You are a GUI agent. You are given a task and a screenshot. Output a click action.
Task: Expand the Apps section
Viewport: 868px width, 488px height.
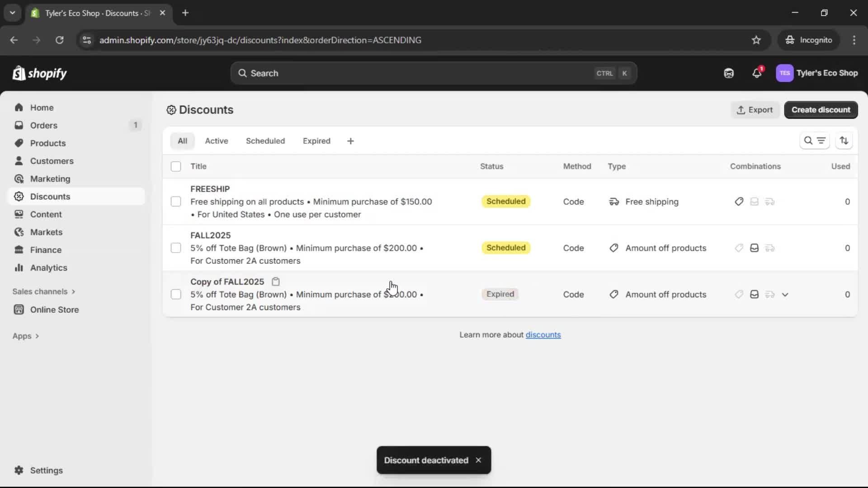(26, 336)
